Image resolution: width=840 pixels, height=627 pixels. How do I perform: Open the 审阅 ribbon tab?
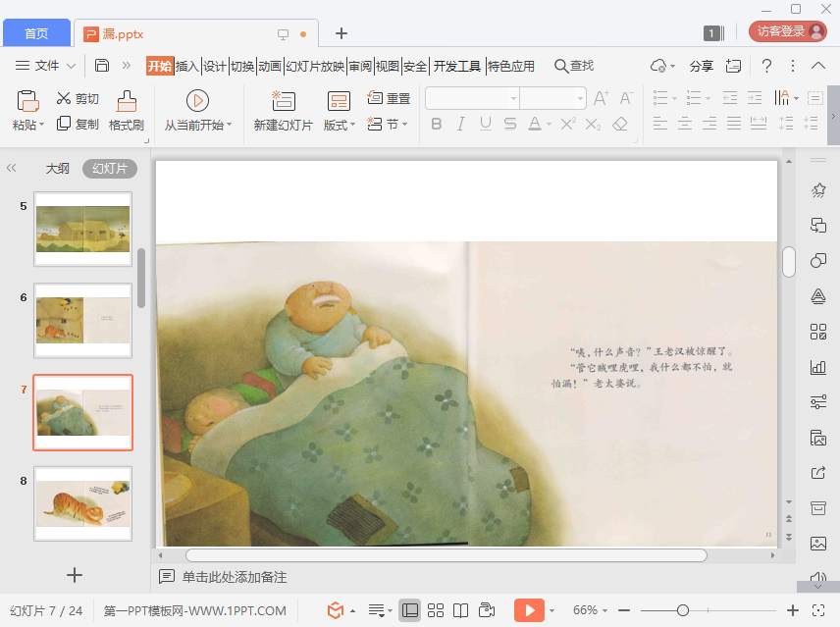click(359, 66)
